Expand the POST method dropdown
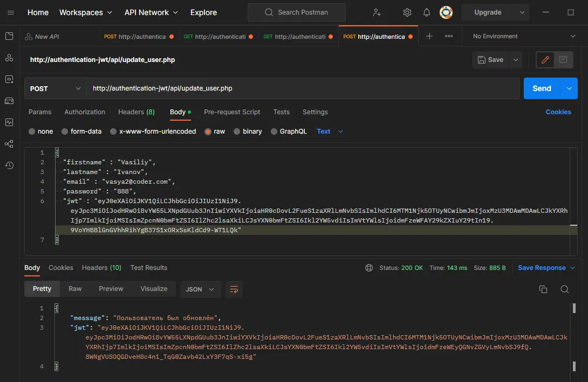The height and width of the screenshot is (382, 588). coord(55,88)
